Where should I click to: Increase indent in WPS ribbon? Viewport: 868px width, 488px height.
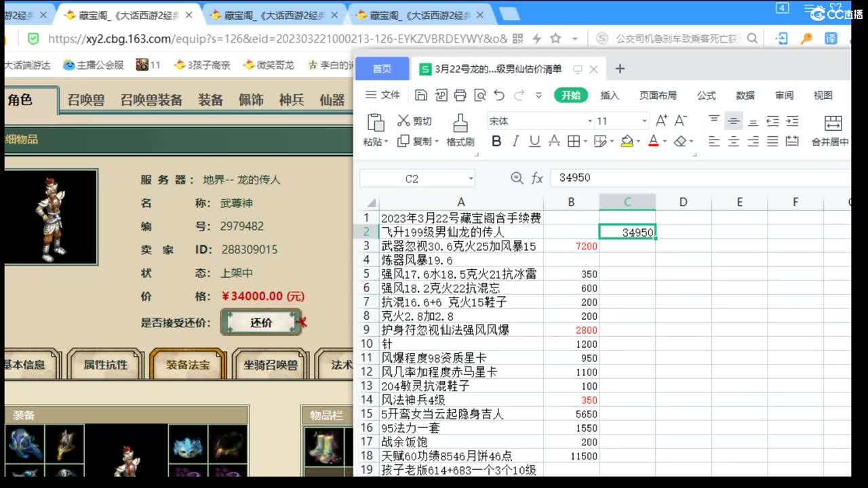pos(792,121)
